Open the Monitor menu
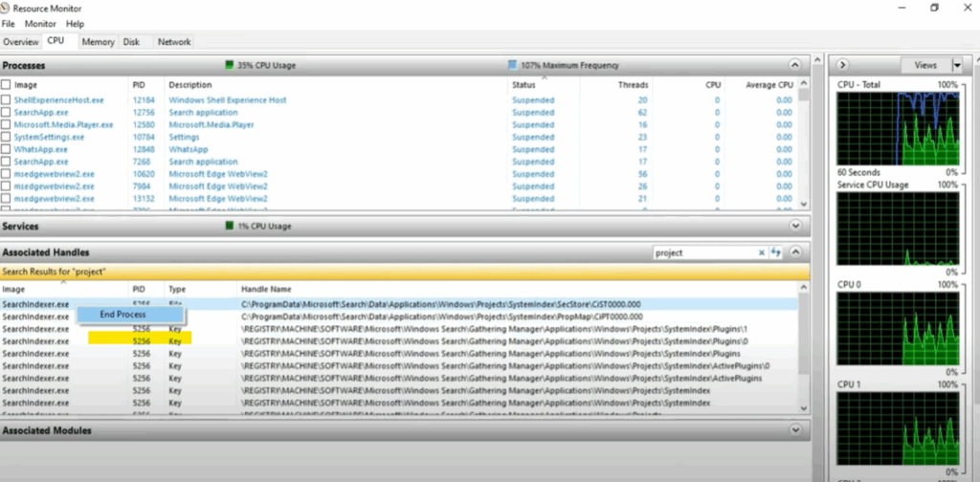 [40, 24]
